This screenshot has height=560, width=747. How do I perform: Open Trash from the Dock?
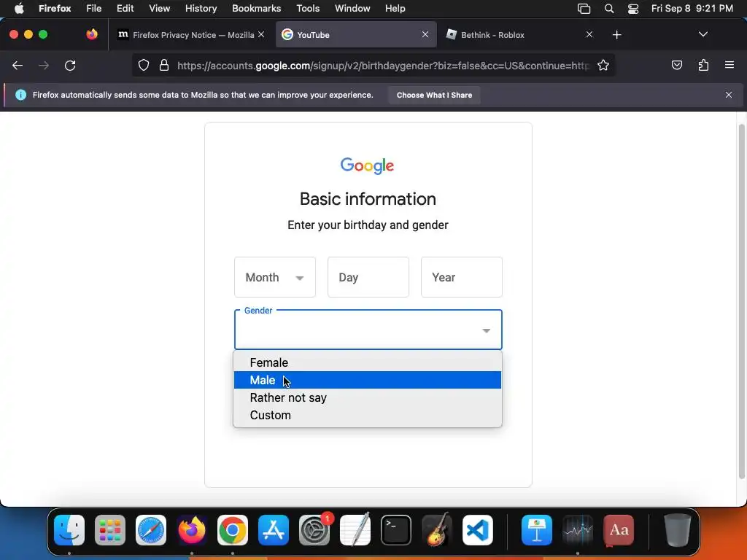point(678,530)
